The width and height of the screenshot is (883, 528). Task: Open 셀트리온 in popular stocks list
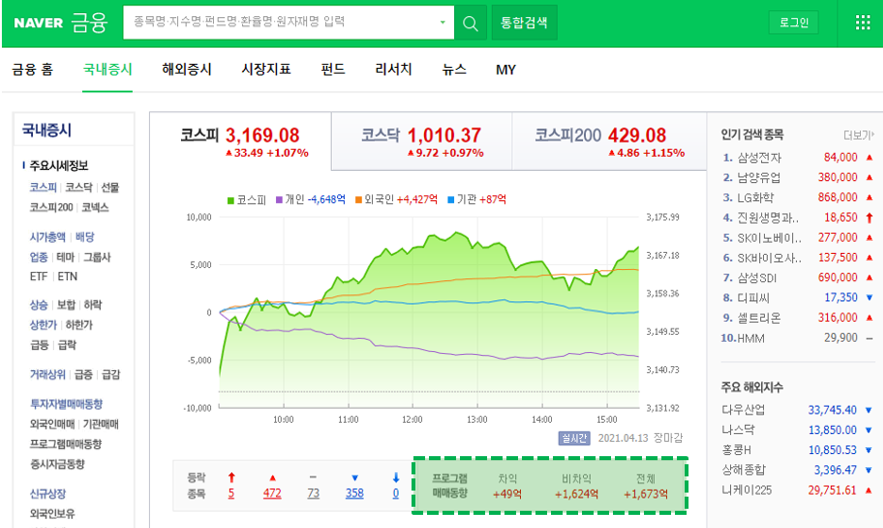[760, 318]
